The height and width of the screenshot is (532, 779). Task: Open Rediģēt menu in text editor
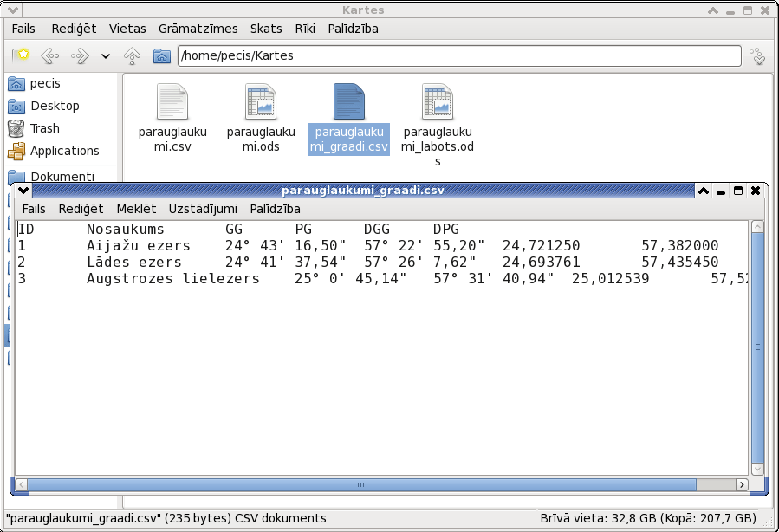(x=81, y=209)
